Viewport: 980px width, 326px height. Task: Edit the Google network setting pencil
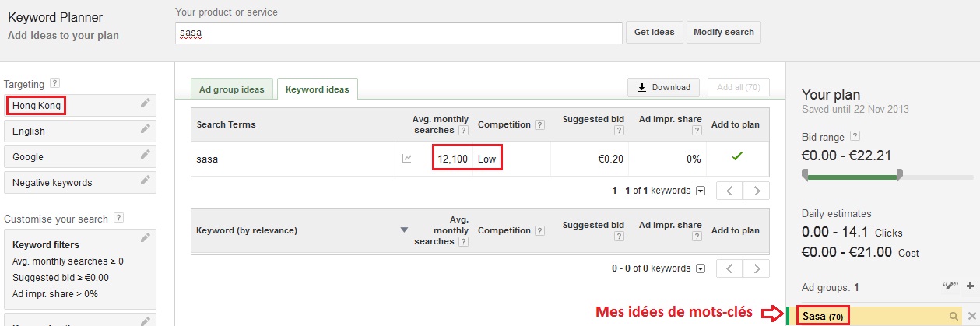click(x=145, y=156)
